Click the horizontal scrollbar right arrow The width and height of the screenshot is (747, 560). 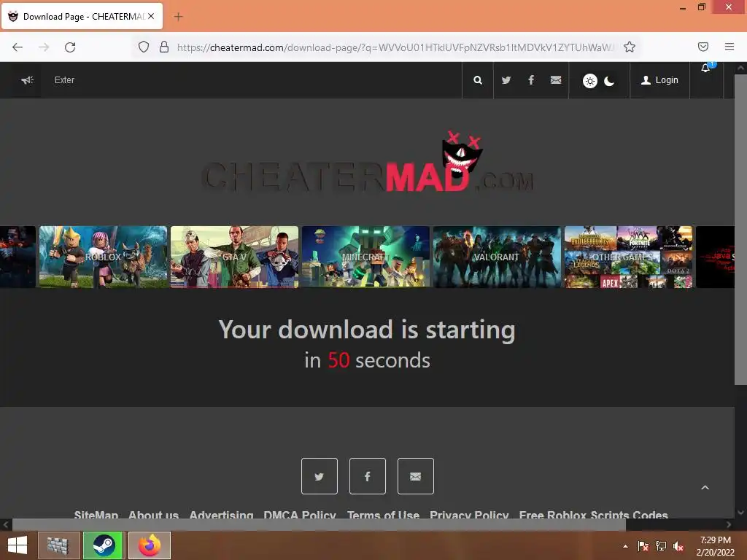coord(729,525)
